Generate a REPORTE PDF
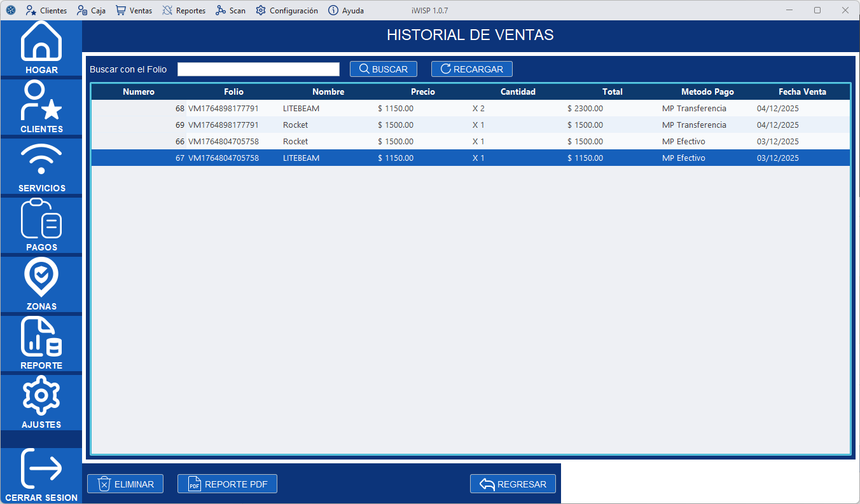This screenshot has height=504, width=860. tap(227, 484)
